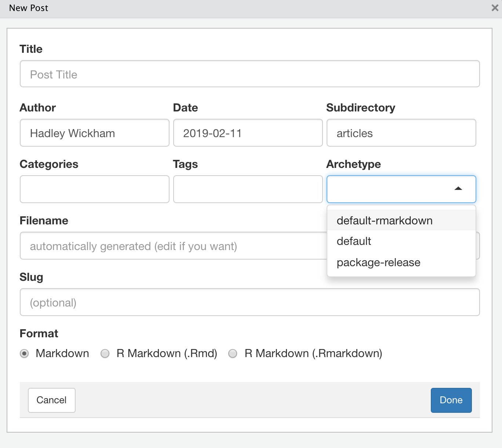
Task: Click inside the Archetype combo box field
Action: point(389,189)
